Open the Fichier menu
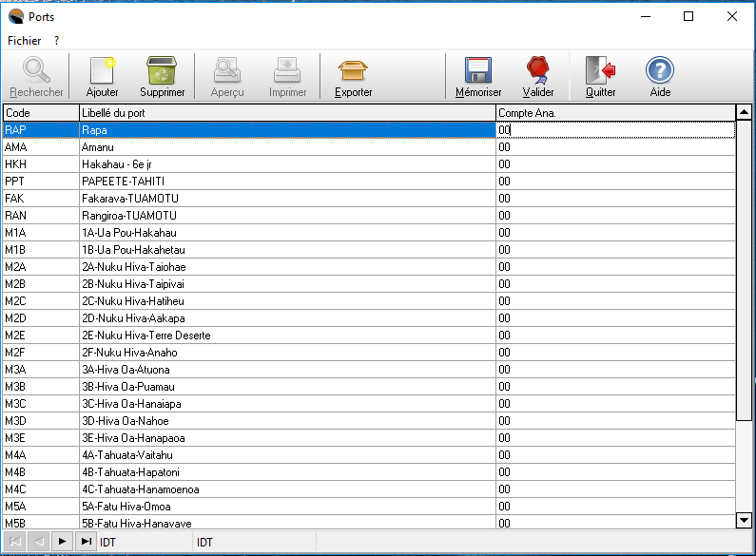This screenshot has width=756, height=556. click(x=24, y=41)
